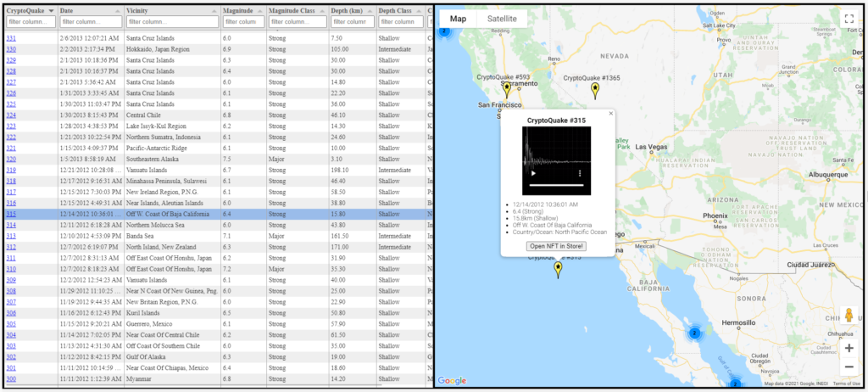Sort by the Depth (km) column arrow
This screenshot has height=392, width=868.
[371, 11]
